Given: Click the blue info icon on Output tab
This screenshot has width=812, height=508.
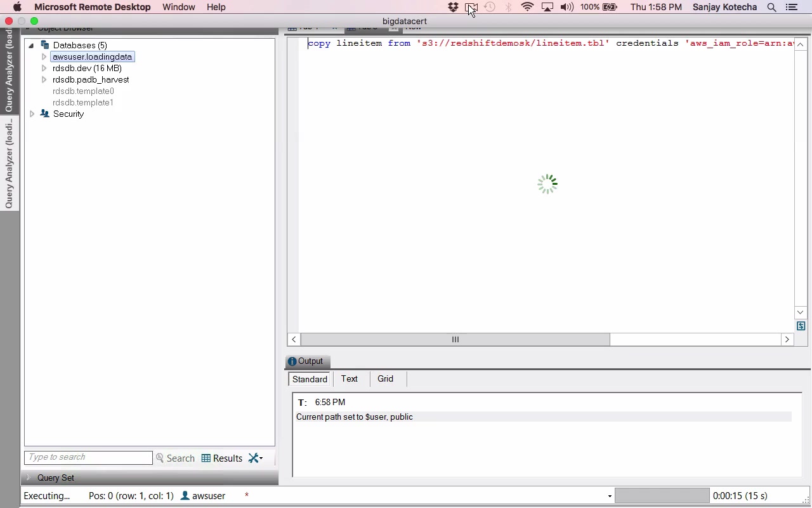Looking at the screenshot, I should coord(292,361).
